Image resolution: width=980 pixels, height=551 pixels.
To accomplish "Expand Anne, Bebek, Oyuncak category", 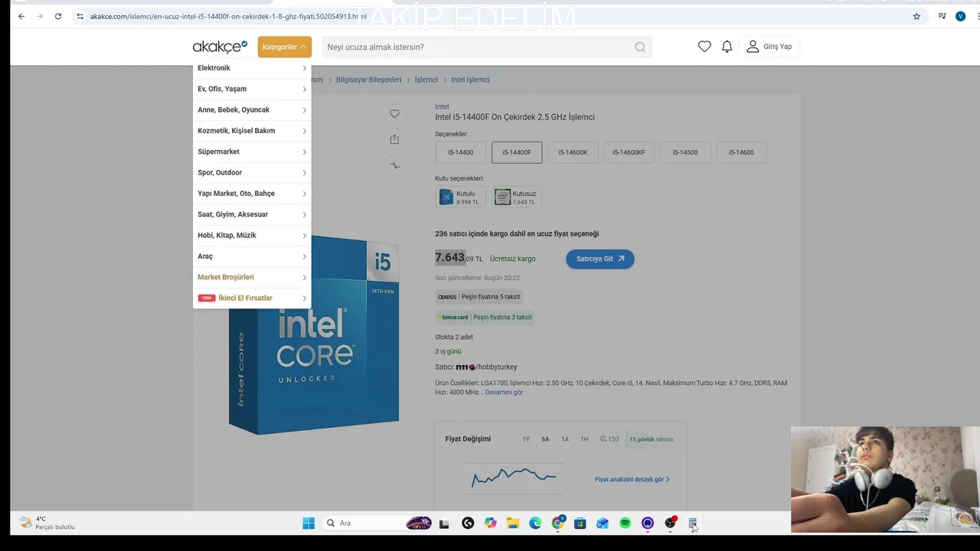I will click(x=252, y=109).
